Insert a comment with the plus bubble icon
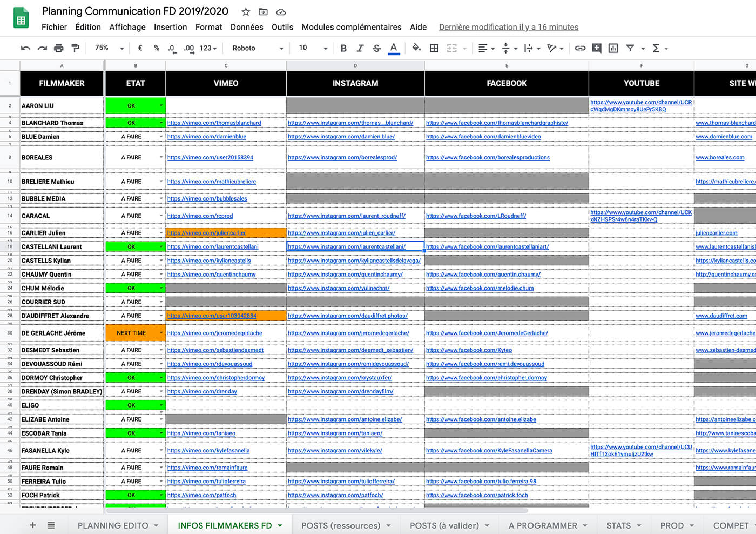The height and width of the screenshot is (534, 756). coord(597,48)
